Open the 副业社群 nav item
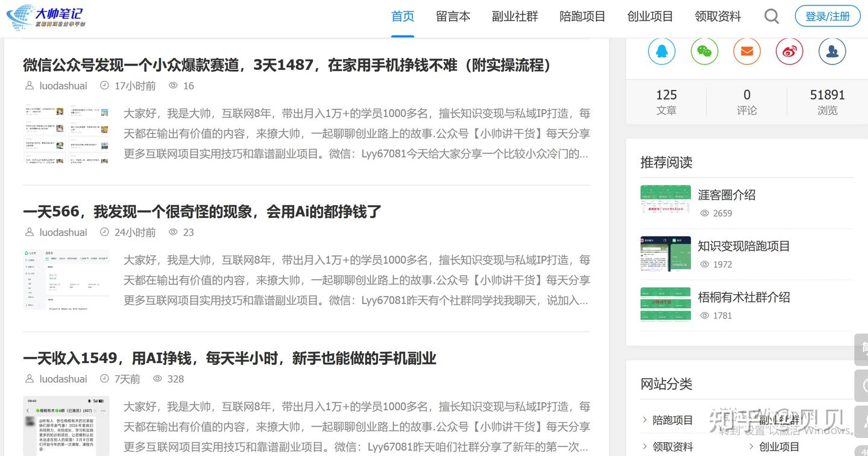The height and width of the screenshot is (456, 868). tap(515, 16)
